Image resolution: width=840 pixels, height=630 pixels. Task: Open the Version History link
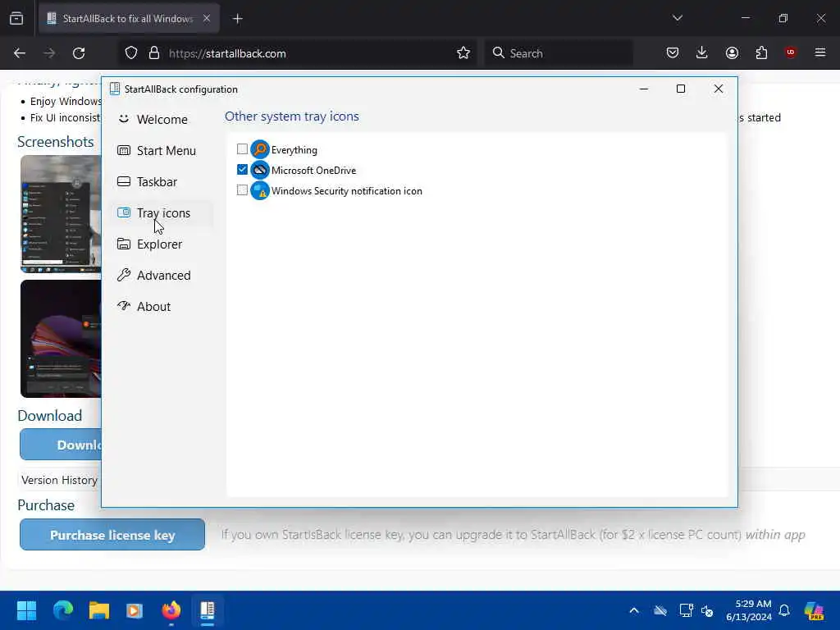click(x=59, y=480)
